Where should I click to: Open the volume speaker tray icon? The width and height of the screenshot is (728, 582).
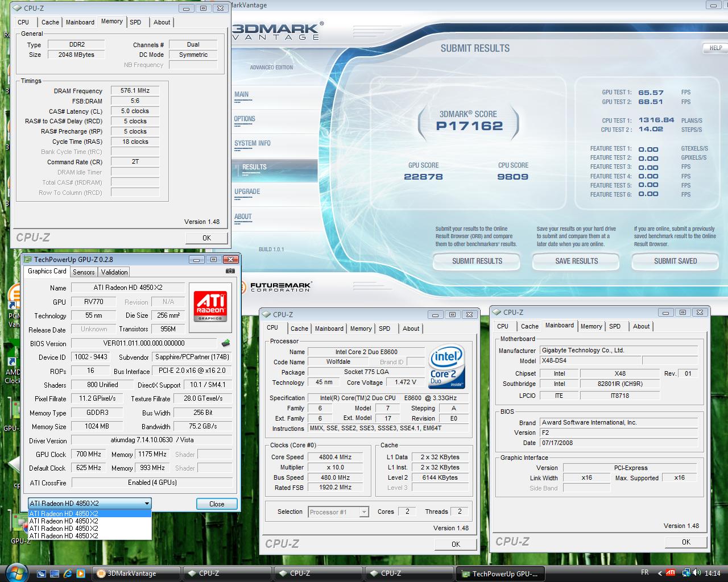697,573
